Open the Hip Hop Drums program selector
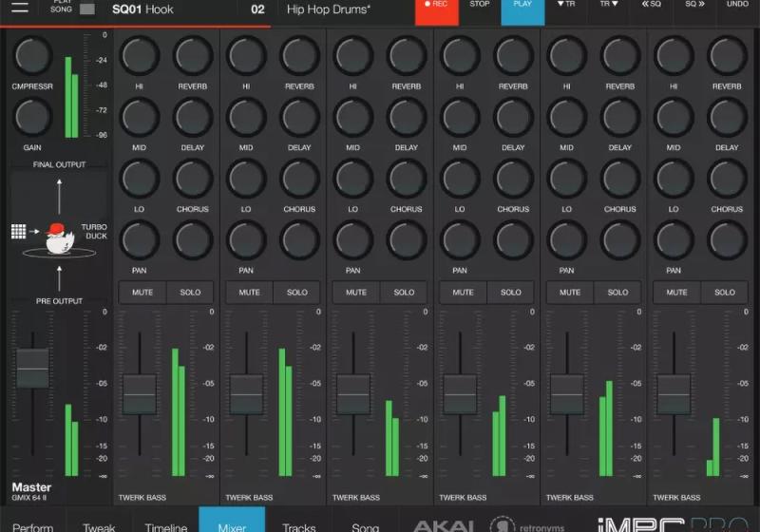This screenshot has height=532, width=760. click(x=328, y=9)
